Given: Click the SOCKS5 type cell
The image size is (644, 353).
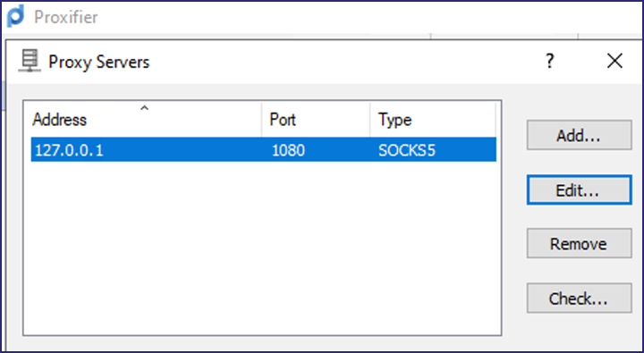Looking at the screenshot, I should (x=407, y=150).
